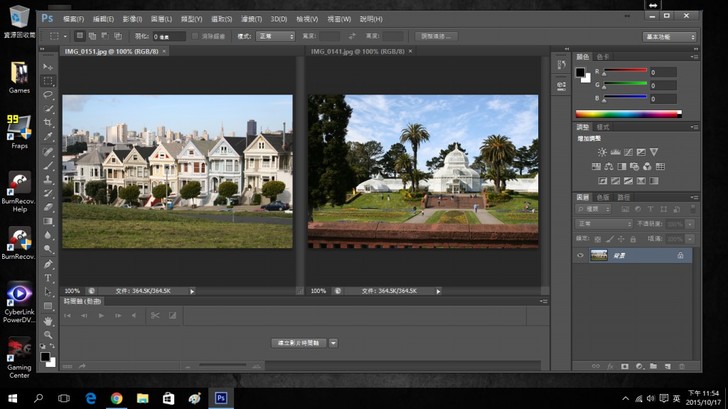The height and width of the screenshot is (409, 728).
Task: Select the Move tool
Action: tap(47, 66)
